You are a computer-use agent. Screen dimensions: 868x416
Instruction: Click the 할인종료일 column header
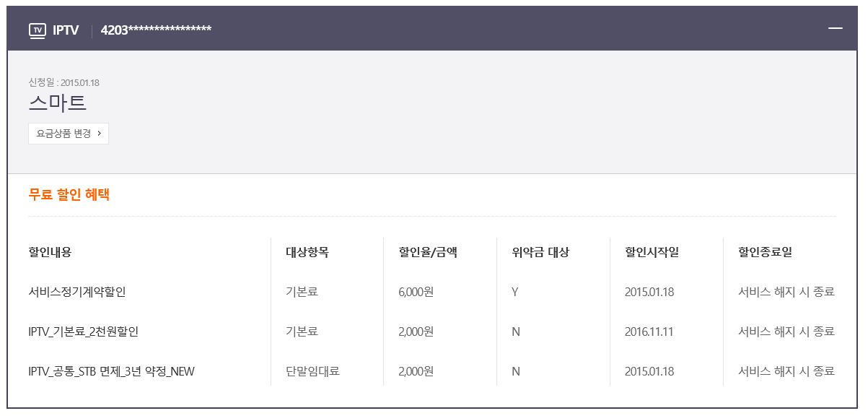pyautogui.click(x=765, y=253)
